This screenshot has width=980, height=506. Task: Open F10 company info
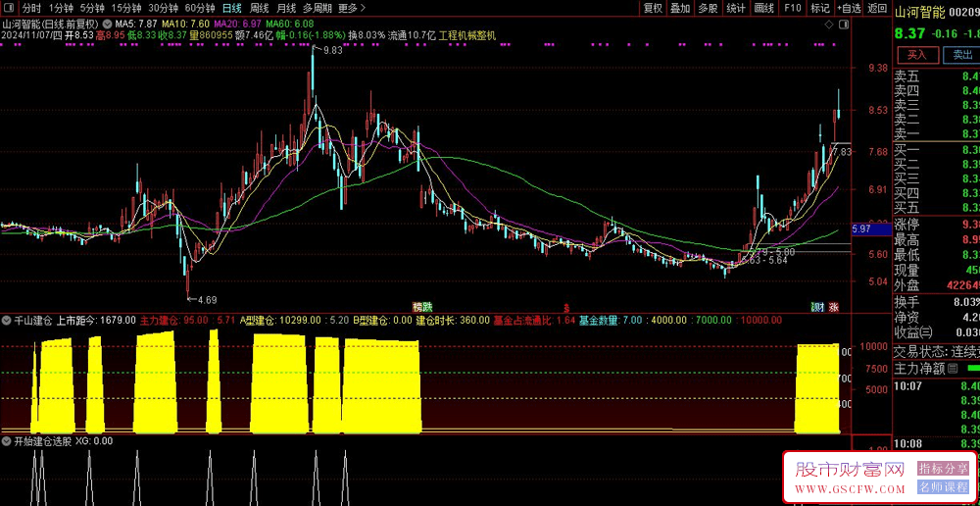pyautogui.click(x=792, y=8)
